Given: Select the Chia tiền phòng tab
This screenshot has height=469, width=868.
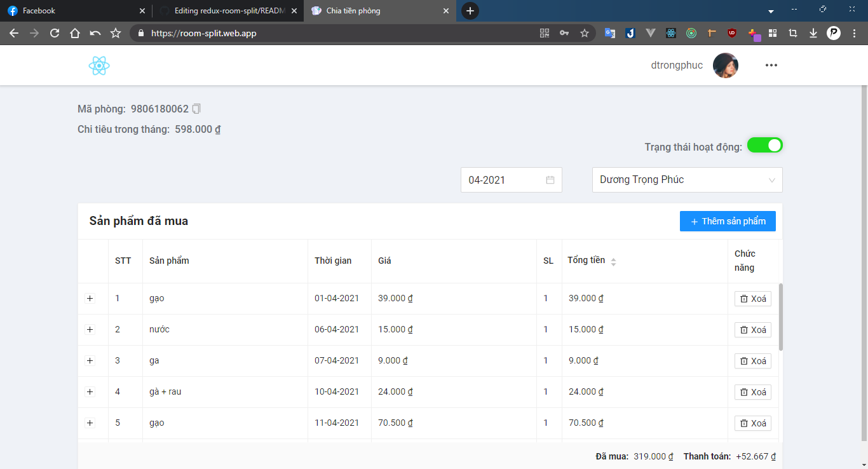Looking at the screenshot, I should click(x=380, y=11).
